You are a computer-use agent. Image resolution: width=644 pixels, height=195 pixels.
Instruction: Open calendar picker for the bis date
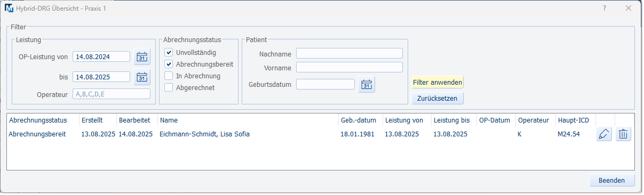tap(142, 77)
